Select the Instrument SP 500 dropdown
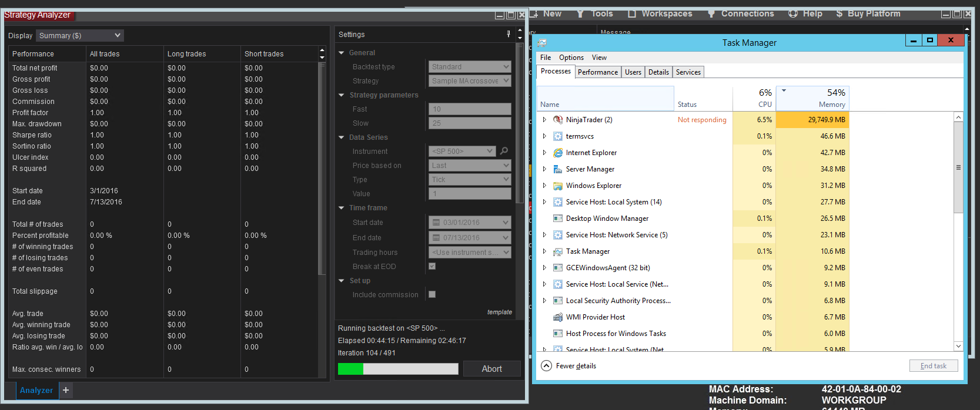The height and width of the screenshot is (410, 980). pos(463,151)
